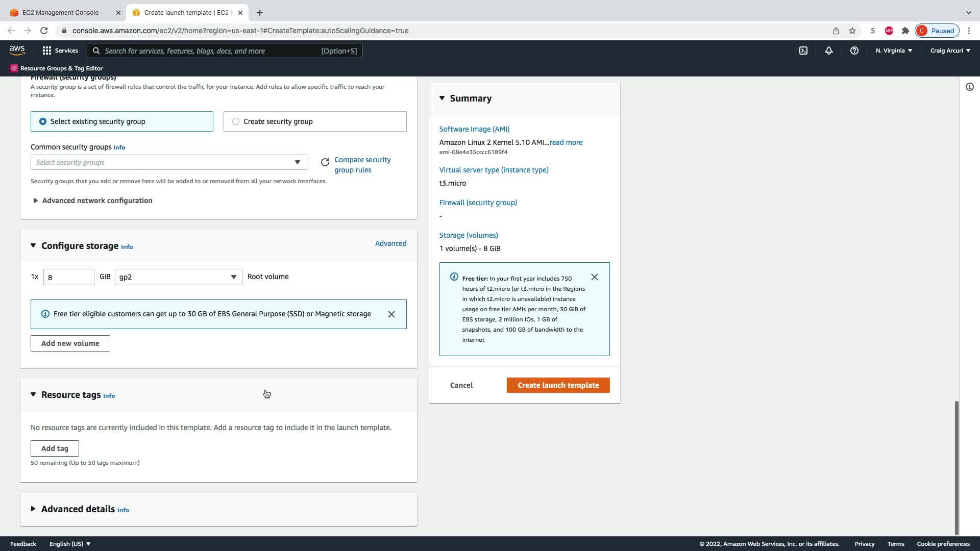Refresh the security groups list

tap(325, 162)
